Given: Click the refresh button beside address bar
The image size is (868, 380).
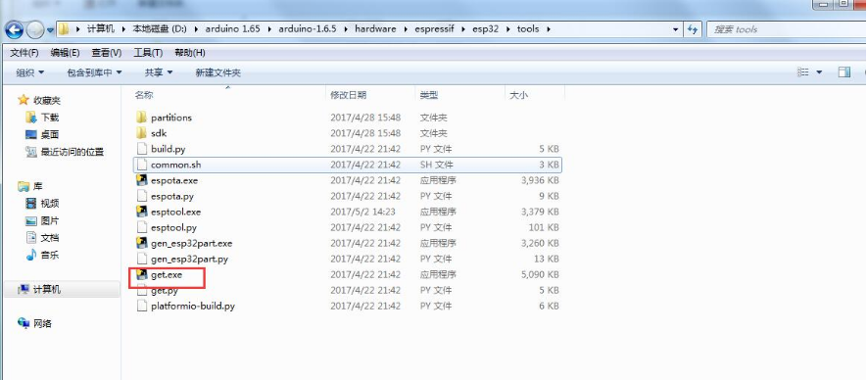Looking at the screenshot, I should 692,29.
